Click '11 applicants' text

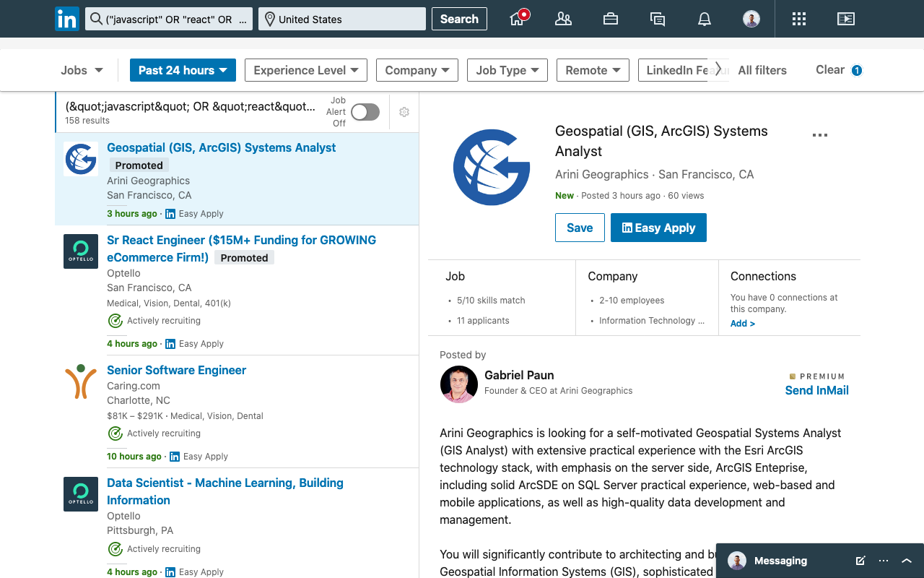pos(483,321)
